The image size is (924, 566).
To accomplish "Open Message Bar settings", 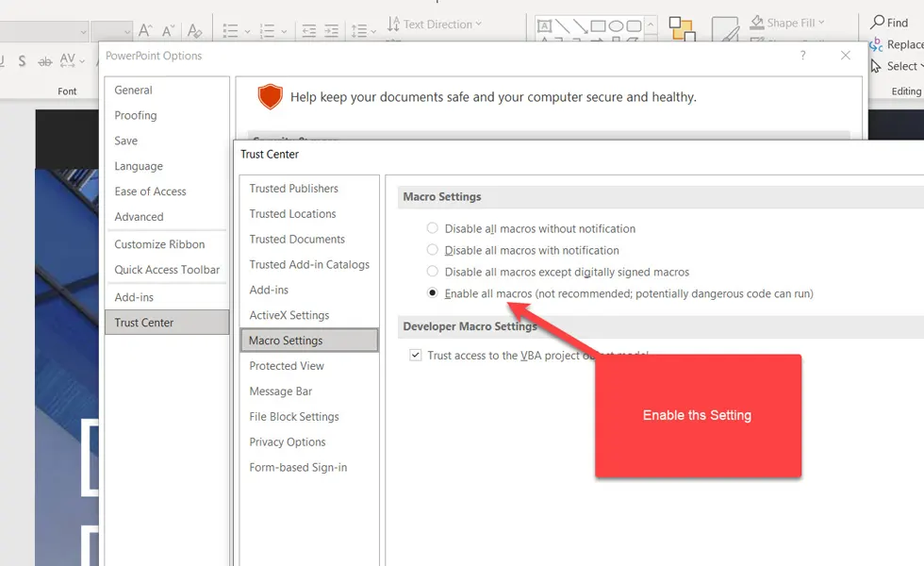I will [309, 391].
